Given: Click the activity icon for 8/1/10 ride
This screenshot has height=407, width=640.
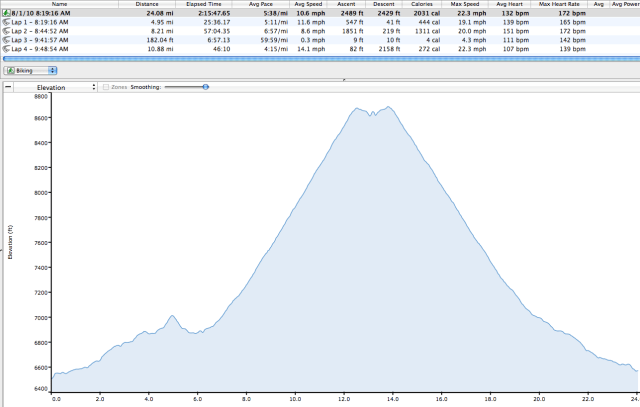Looking at the screenshot, I should 5,14.
